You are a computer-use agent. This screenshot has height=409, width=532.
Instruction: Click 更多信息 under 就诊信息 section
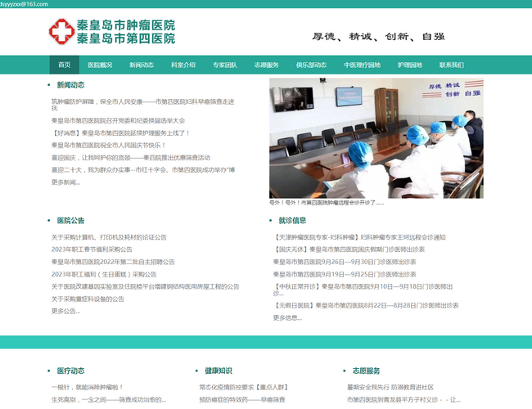coord(287,317)
